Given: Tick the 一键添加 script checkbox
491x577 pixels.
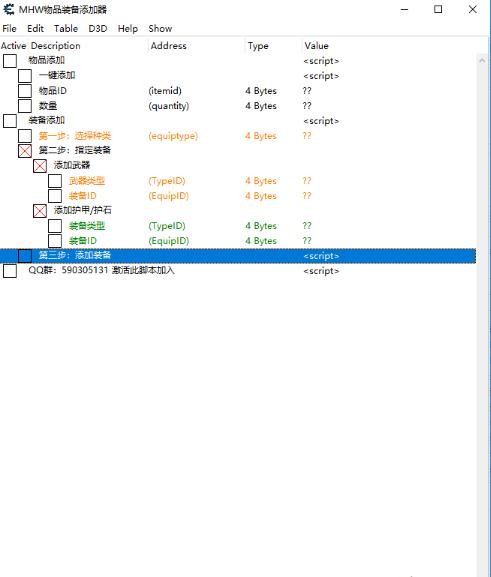Looking at the screenshot, I should pos(25,76).
